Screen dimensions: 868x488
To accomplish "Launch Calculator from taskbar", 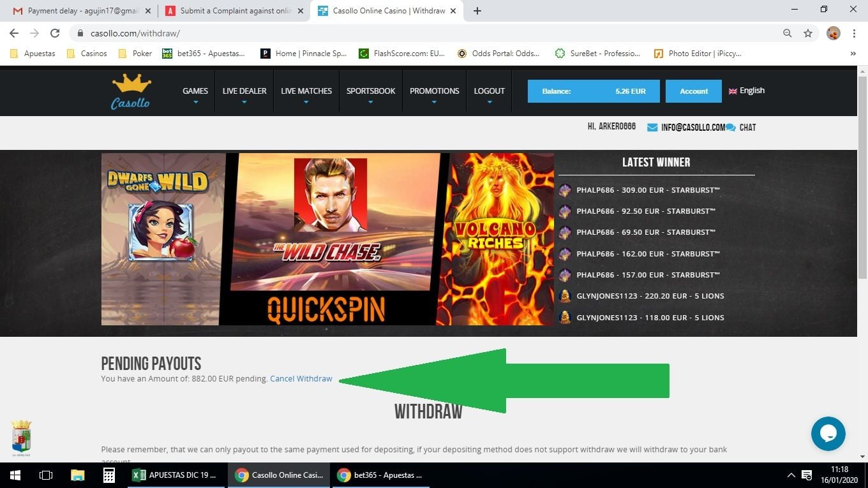I will pos(108,475).
